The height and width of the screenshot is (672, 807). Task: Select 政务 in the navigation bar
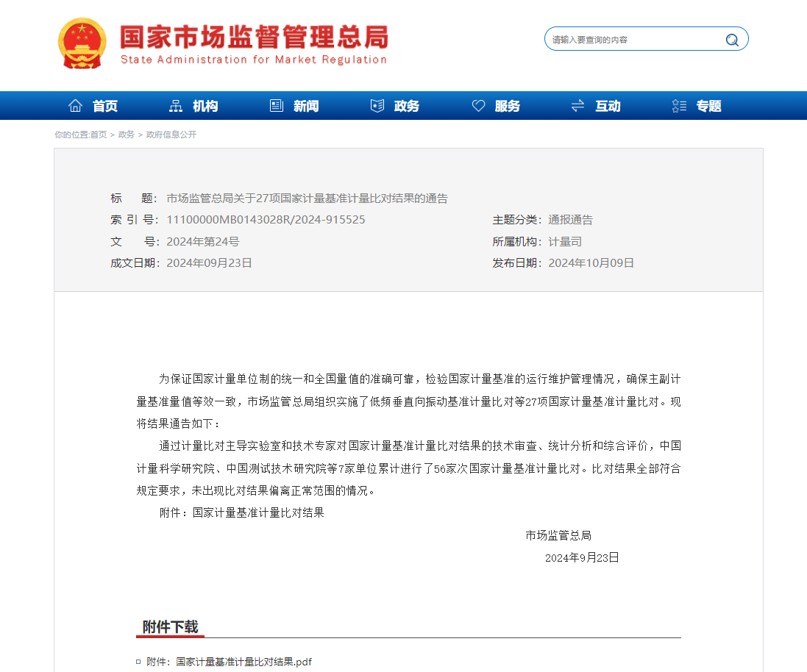[x=407, y=106]
